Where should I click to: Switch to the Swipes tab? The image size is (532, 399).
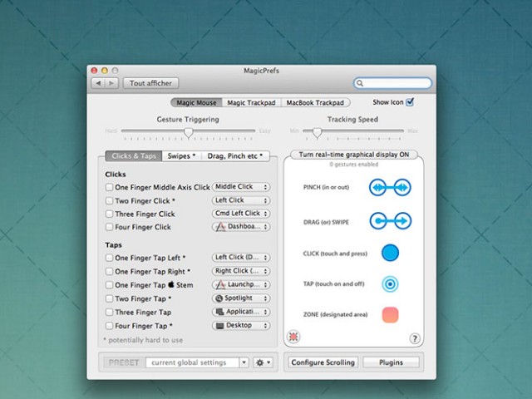pyautogui.click(x=181, y=156)
